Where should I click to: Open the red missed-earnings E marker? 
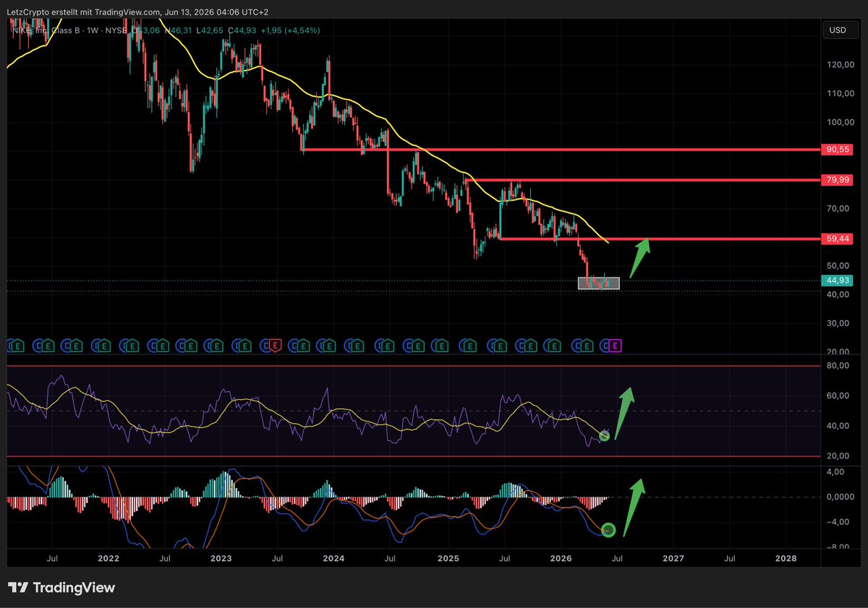(x=275, y=346)
